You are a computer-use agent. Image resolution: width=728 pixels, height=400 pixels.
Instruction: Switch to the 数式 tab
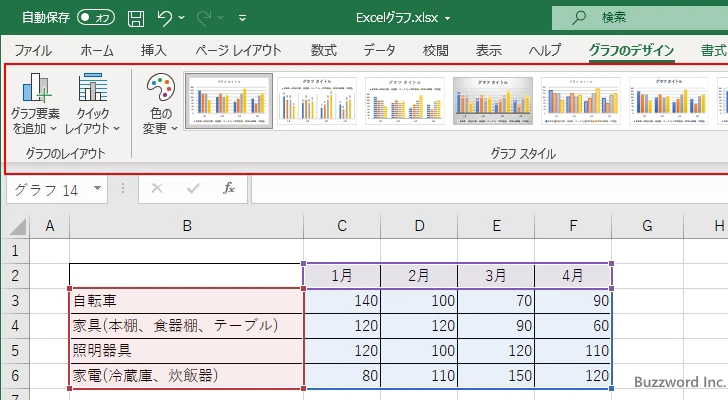(324, 50)
